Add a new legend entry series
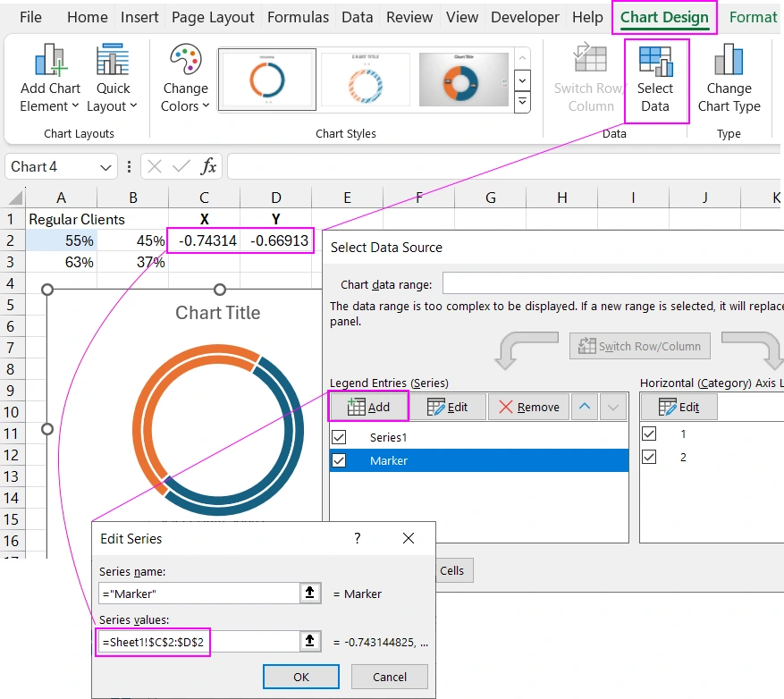Viewport: 784px width, 699px height. pos(368,406)
